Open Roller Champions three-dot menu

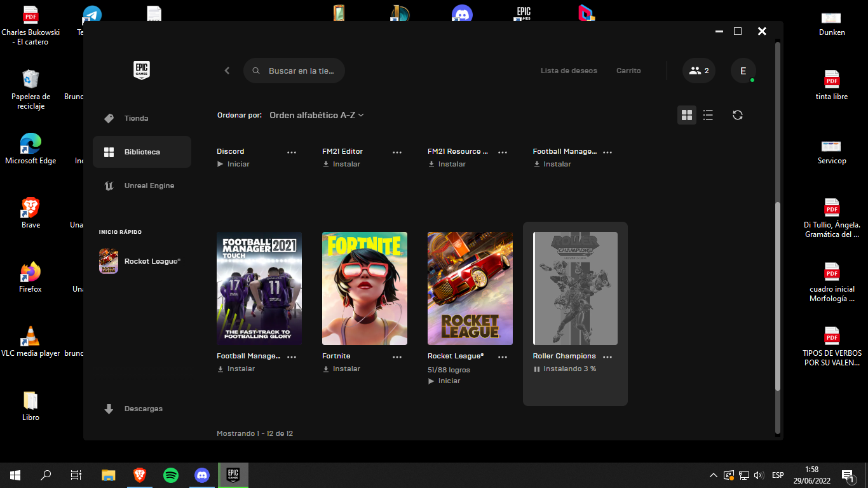[x=607, y=356]
